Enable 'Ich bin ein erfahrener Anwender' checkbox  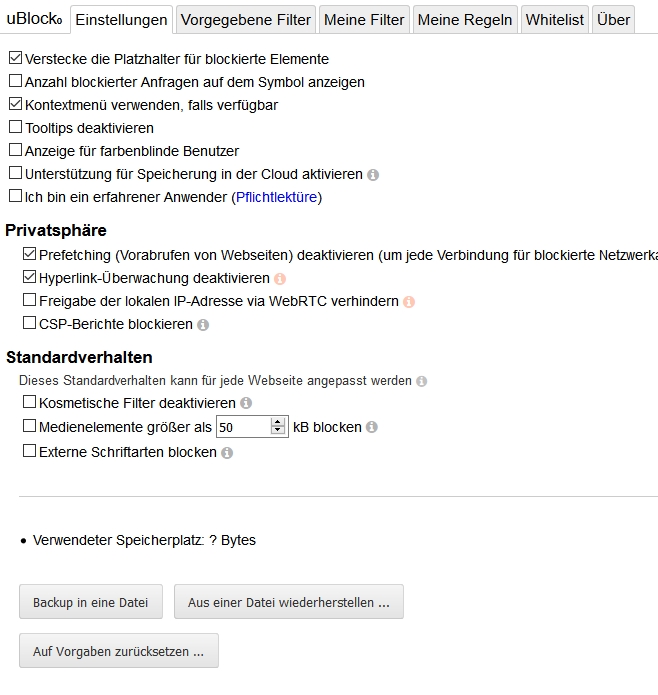click(x=15, y=197)
